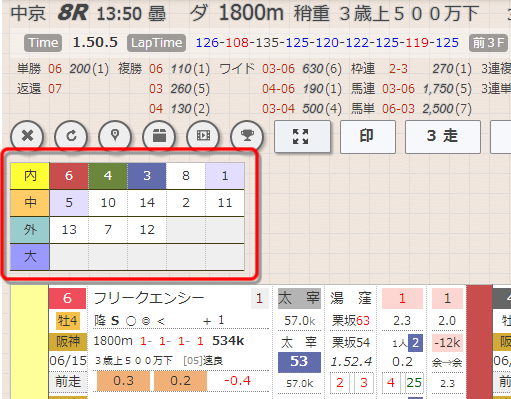Select the purple 大 row header

click(x=30, y=257)
